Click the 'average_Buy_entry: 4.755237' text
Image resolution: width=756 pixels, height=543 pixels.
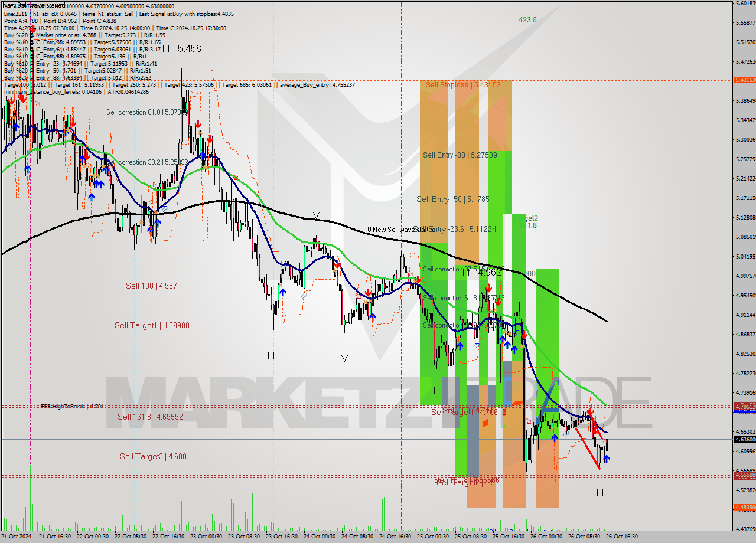click(x=317, y=84)
